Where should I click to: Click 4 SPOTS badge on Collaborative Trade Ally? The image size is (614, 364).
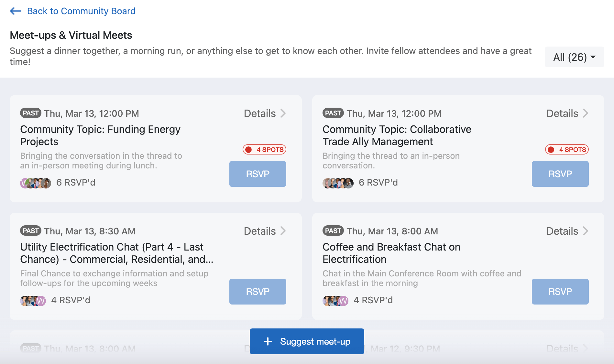coord(567,150)
